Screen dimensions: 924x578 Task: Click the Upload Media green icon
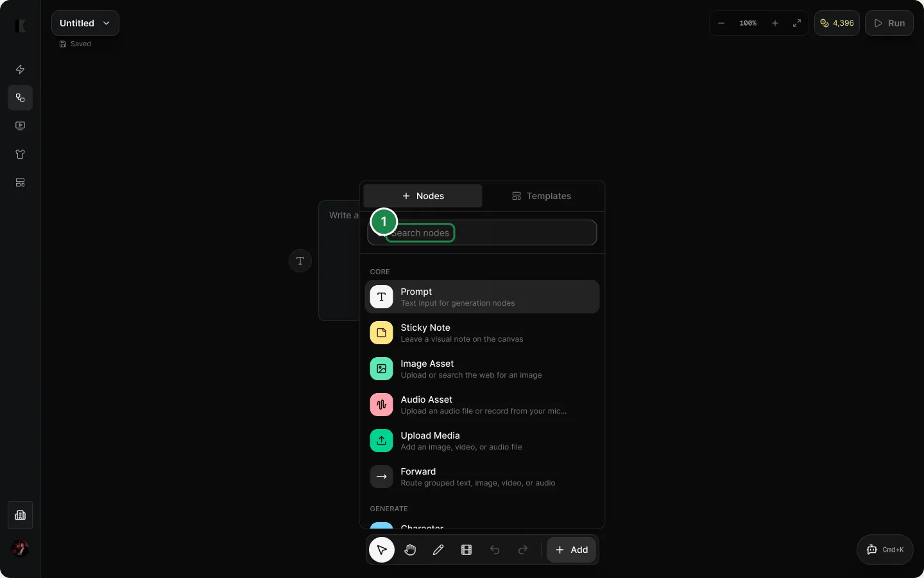point(382,441)
